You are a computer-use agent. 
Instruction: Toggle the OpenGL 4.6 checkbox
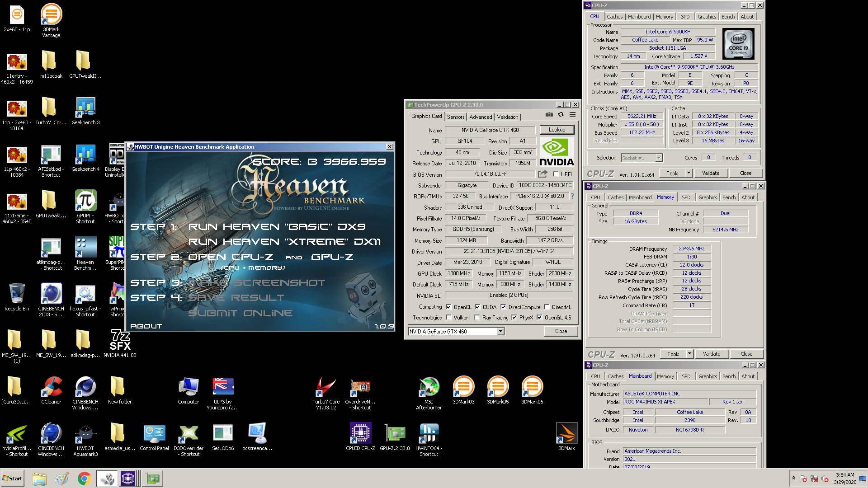pyautogui.click(x=539, y=318)
